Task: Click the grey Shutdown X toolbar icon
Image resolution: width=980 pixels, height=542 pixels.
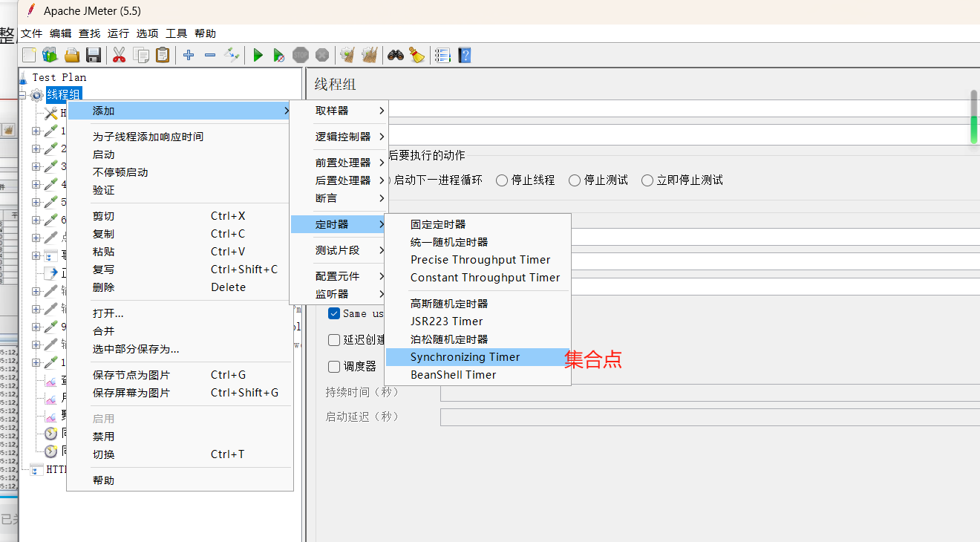Action: pyautogui.click(x=322, y=55)
